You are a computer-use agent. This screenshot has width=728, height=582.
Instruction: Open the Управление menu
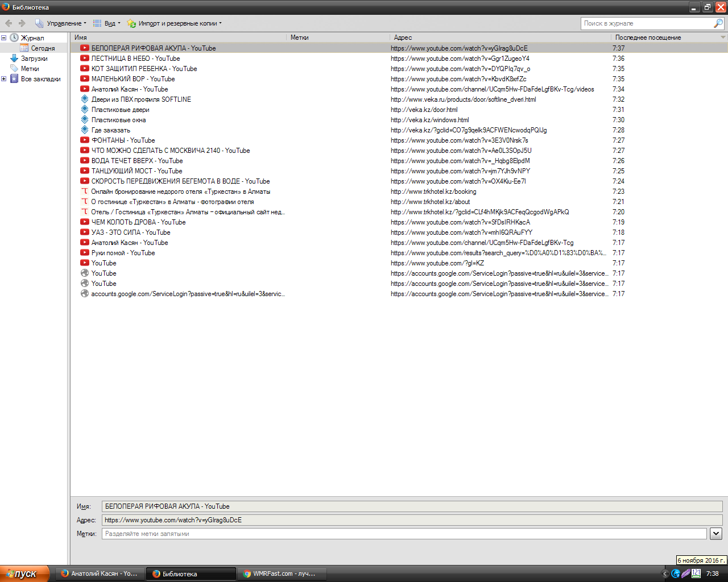coord(61,23)
